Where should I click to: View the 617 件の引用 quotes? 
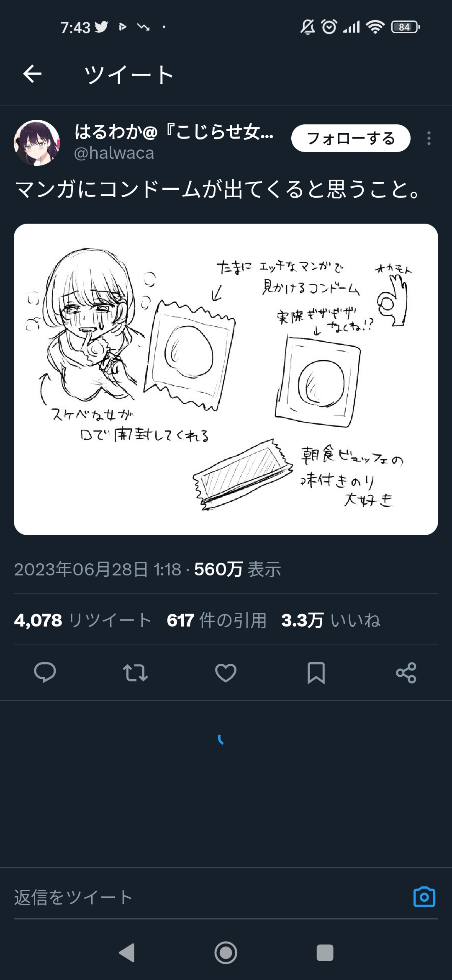[216, 620]
